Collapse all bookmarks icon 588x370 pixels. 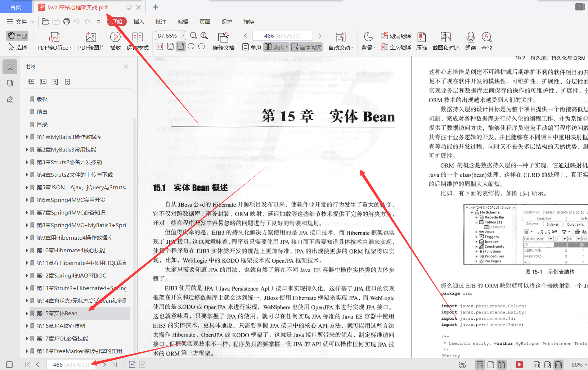[x=43, y=82]
